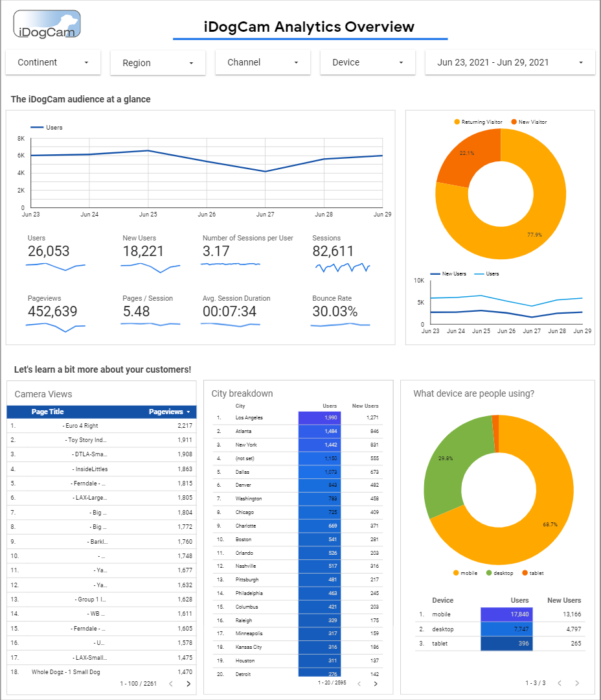This screenshot has width=601, height=700.
Task: Select the Pittsburgh city row
Action: click(x=298, y=580)
